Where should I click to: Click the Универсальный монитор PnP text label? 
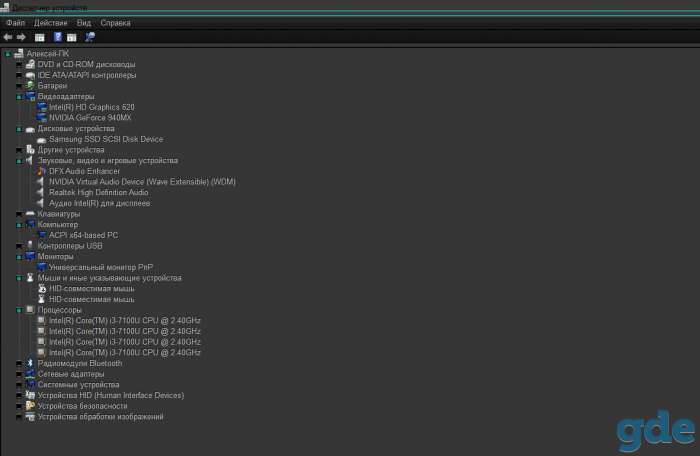(x=101, y=267)
